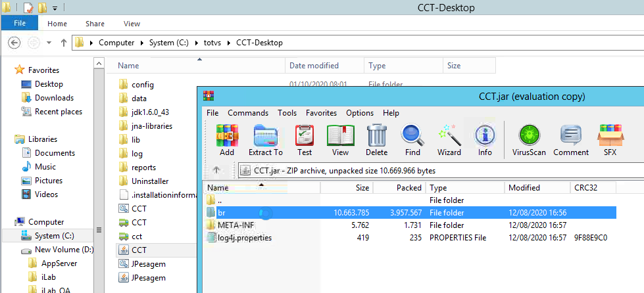Click the Delete trash can icon
The width and height of the screenshot is (644, 293).
[x=377, y=141]
